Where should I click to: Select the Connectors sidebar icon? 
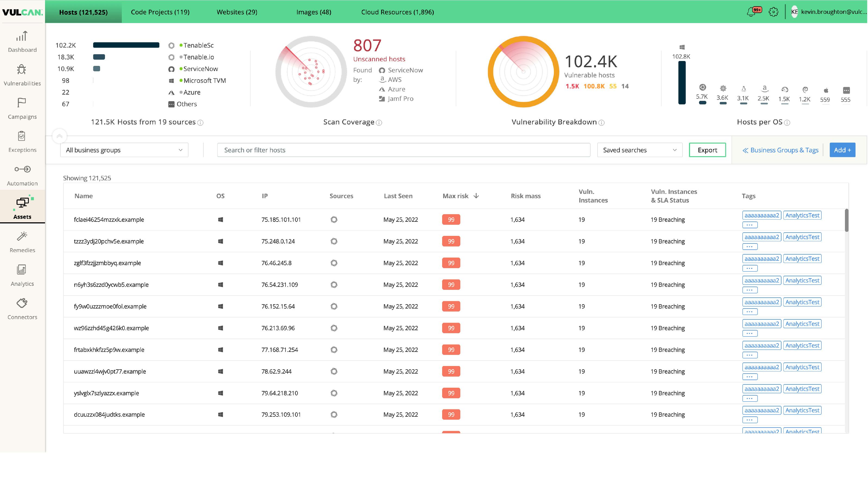(x=22, y=309)
